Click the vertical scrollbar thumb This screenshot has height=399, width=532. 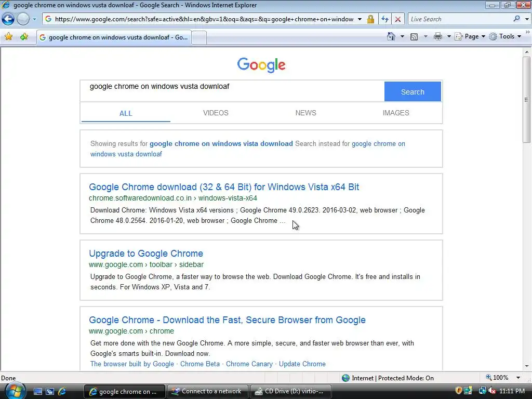pyautogui.click(x=526, y=100)
